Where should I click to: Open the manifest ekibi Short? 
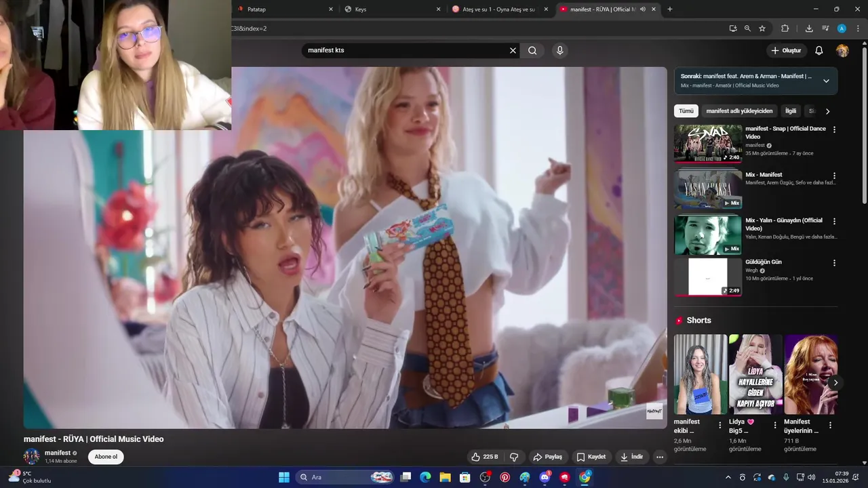[701, 374]
